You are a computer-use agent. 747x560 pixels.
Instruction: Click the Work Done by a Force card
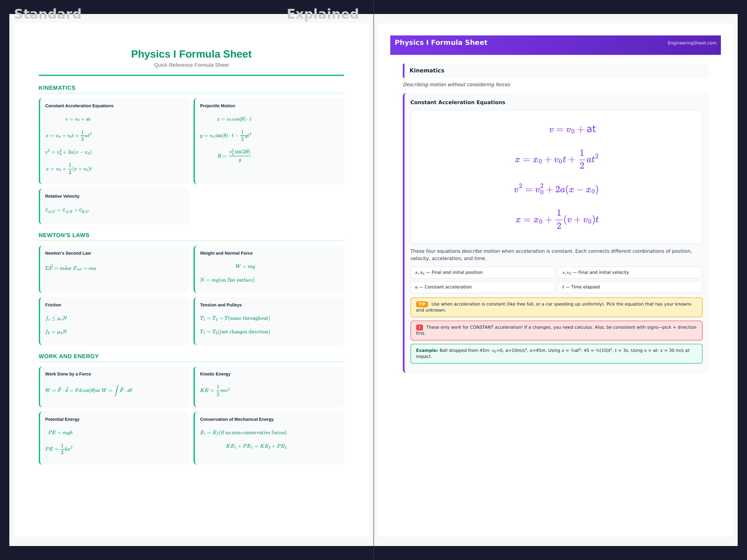114,386
